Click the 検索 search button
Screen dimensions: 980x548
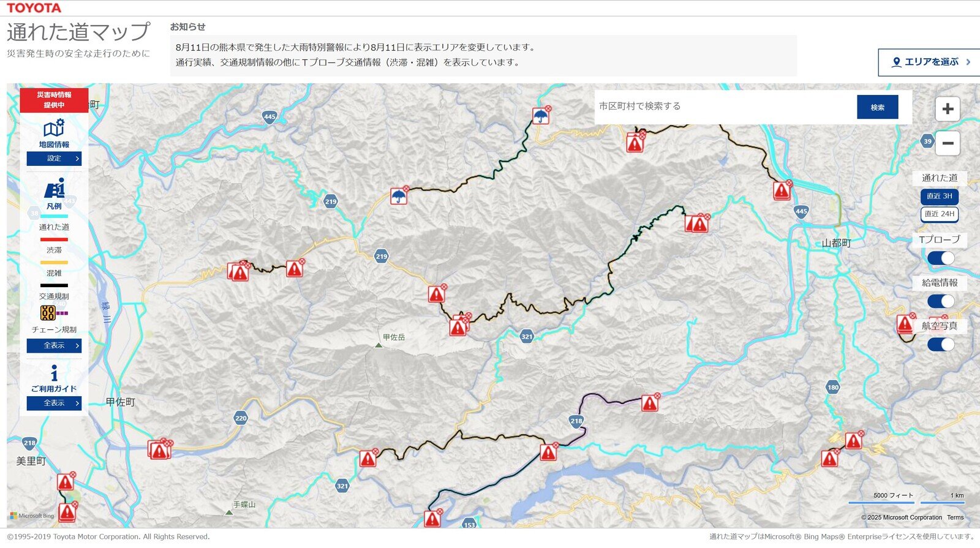(x=877, y=107)
